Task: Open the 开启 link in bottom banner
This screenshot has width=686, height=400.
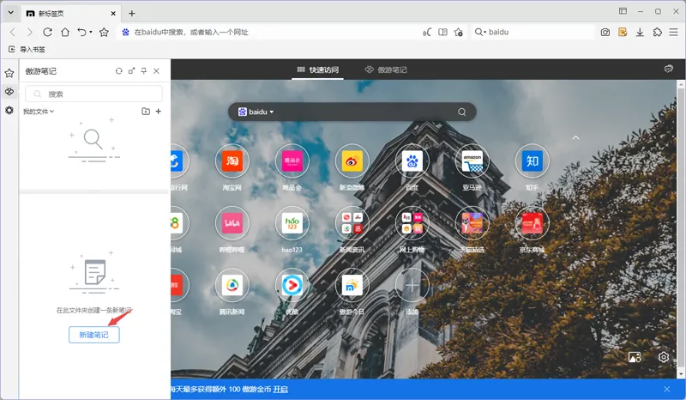Action: click(x=281, y=389)
